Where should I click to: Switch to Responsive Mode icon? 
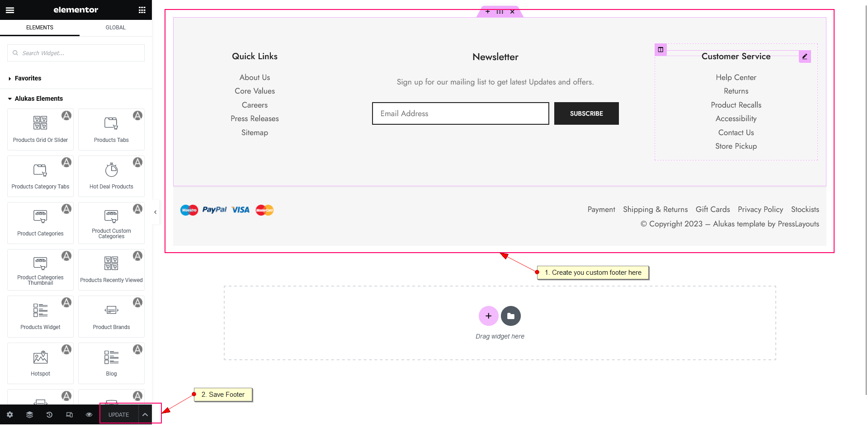click(x=69, y=414)
